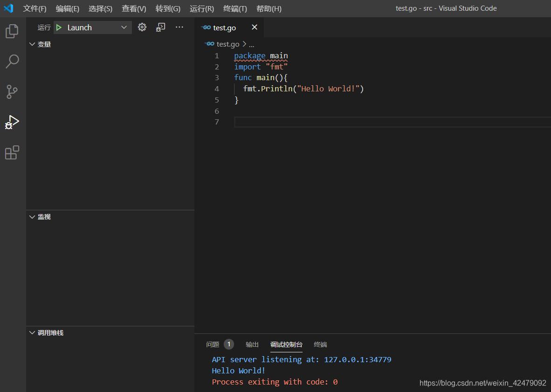Screen dimensions: 551x392
Task: Click the 运行 label in the debug sidebar
Action: pos(44,28)
